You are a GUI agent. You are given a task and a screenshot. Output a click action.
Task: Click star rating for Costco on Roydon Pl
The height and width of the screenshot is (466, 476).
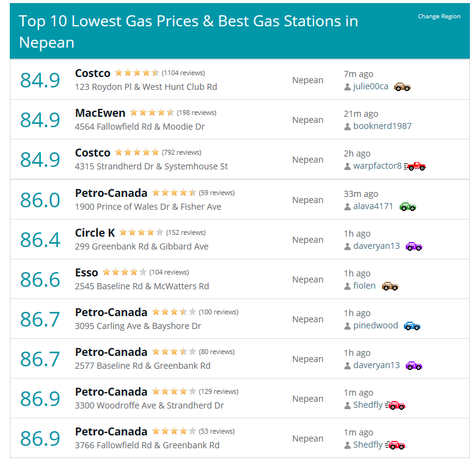coord(137,73)
